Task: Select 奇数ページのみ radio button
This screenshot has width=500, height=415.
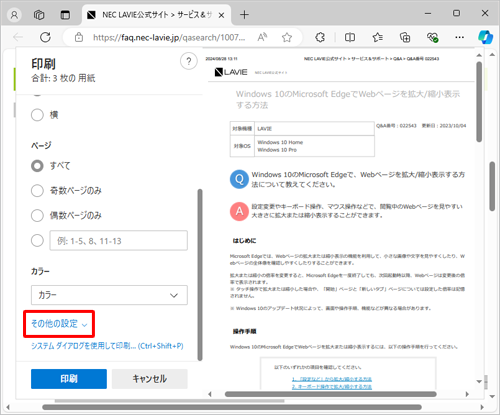Action: click(37, 191)
